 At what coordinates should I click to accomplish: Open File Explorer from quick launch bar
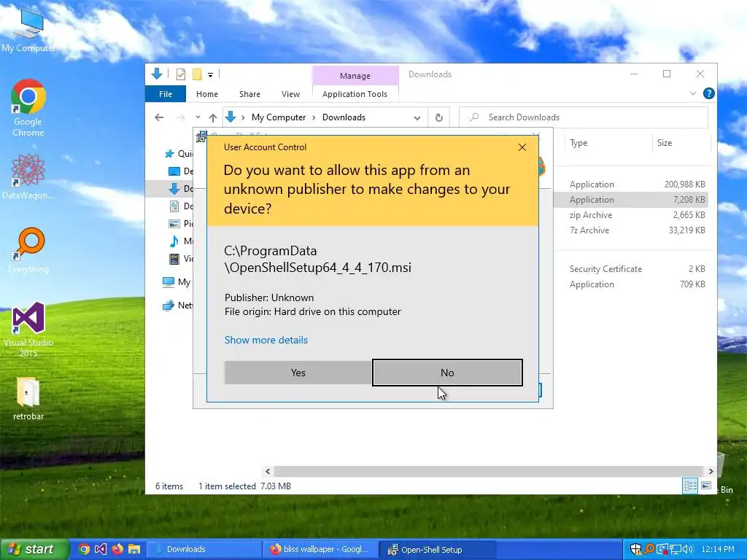(x=134, y=549)
